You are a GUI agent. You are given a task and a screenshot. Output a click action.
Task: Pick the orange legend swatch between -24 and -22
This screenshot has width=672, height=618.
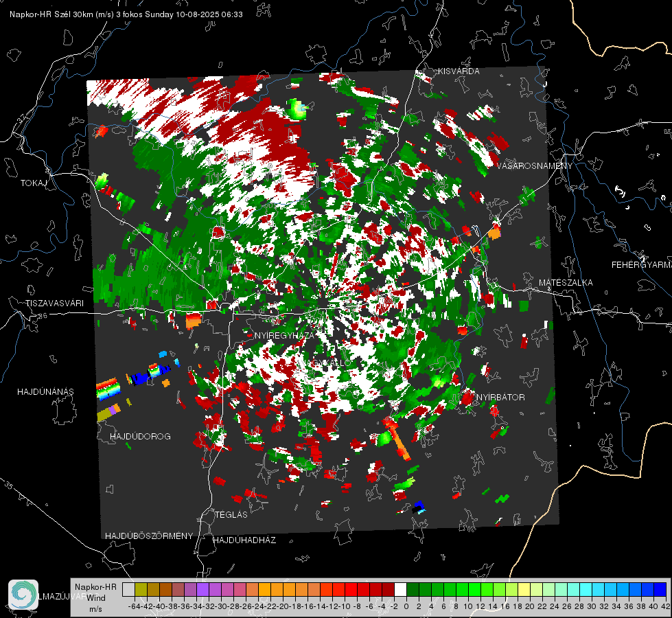[x=264, y=590]
